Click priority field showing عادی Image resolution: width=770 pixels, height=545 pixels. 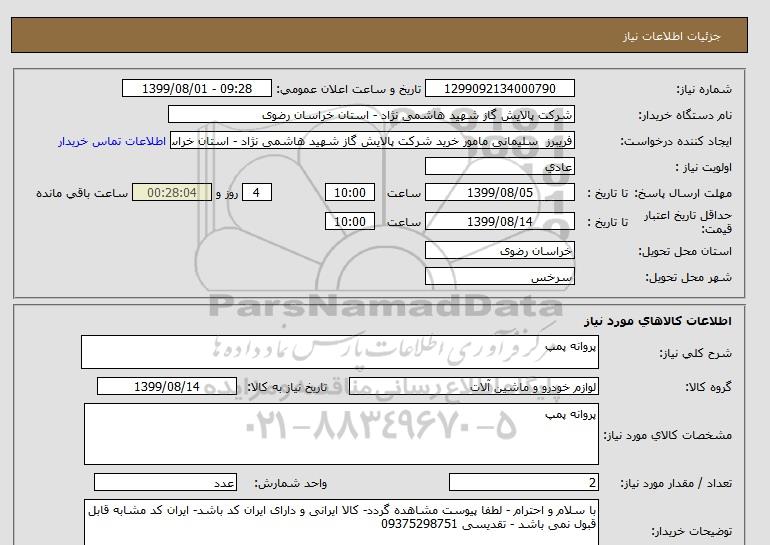point(499,166)
